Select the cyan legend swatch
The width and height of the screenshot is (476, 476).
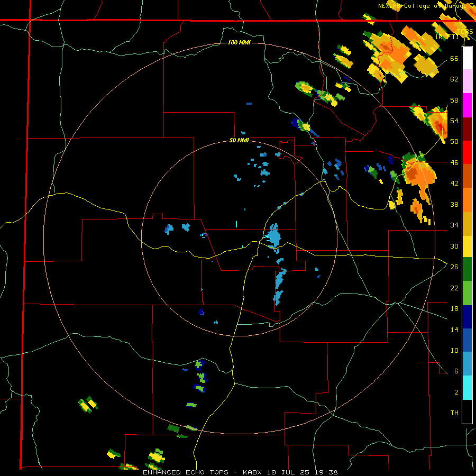(467, 388)
